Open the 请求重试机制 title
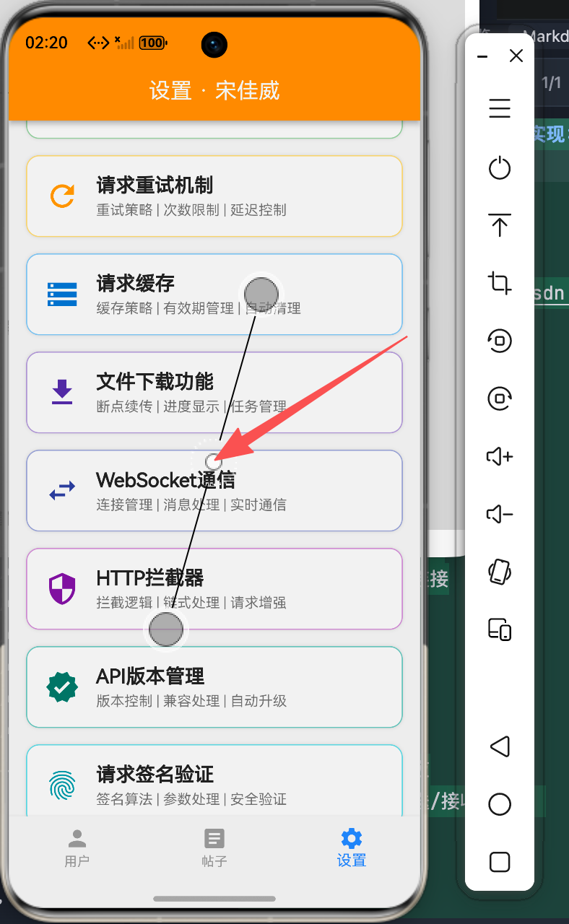Viewport: 569px width, 924px height. [x=155, y=186]
